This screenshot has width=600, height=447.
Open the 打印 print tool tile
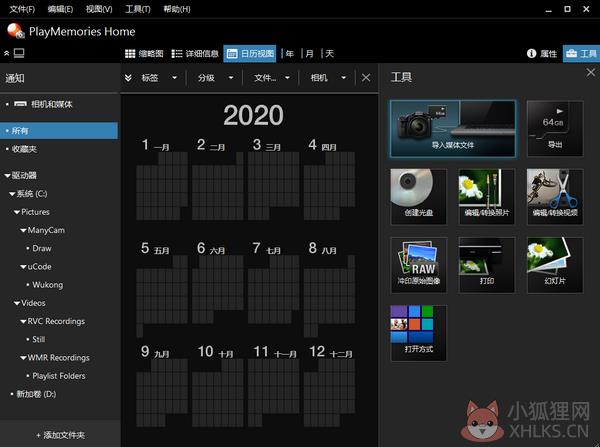tap(487, 265)
